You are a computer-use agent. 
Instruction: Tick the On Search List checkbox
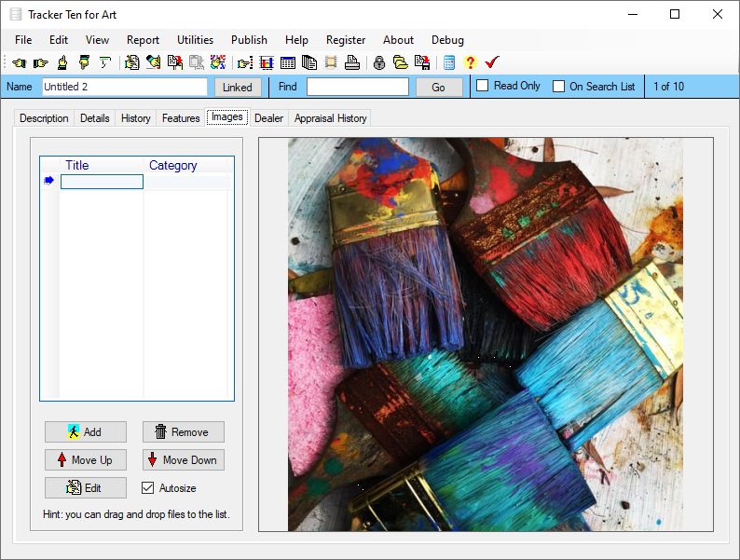pyautogui.click(x=559, y=87)
